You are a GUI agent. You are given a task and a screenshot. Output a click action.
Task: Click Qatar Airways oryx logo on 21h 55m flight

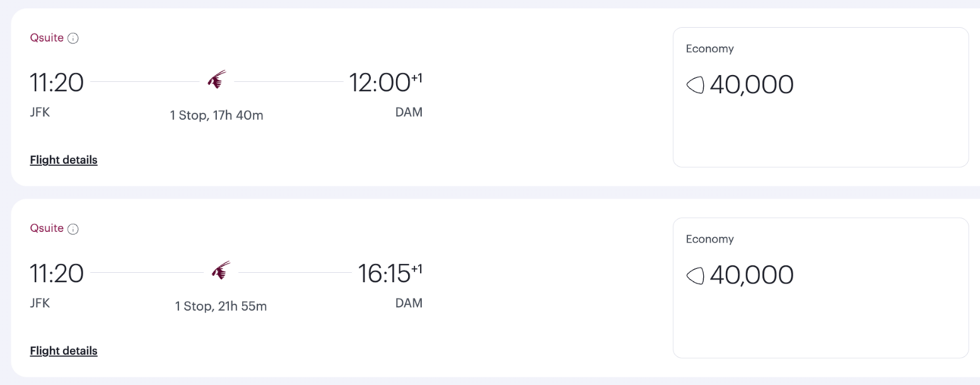(x=221, y=271)
